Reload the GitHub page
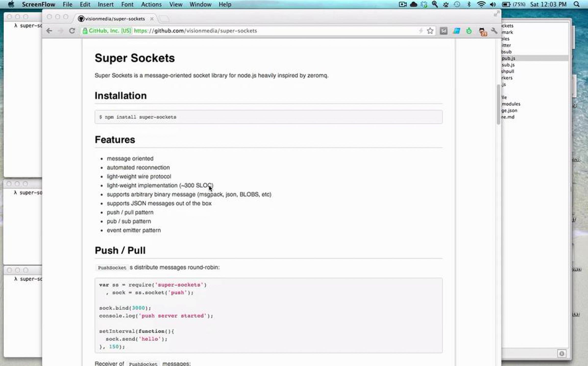This screenshot has height=366, width=588. 72,31
